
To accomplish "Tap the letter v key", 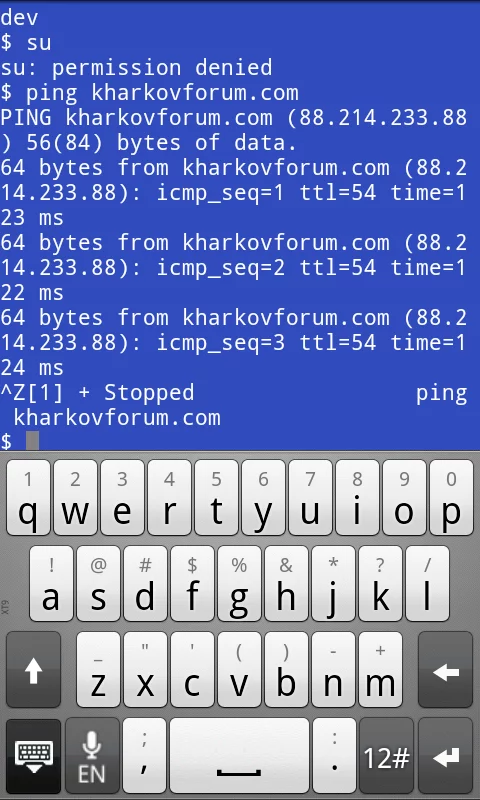I will pyautogui.click(x=239, y=669).
